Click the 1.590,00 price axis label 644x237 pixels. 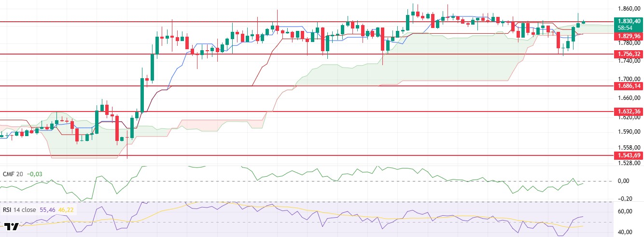tap(629, 132)
